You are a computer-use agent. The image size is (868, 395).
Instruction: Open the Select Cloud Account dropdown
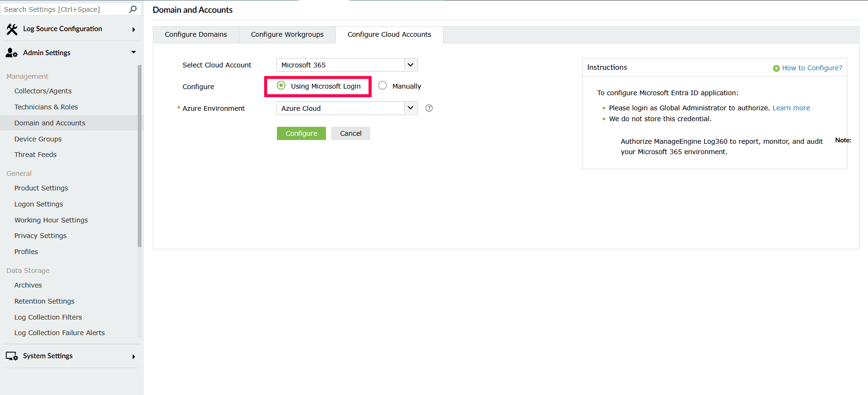(x=347, y=65)
